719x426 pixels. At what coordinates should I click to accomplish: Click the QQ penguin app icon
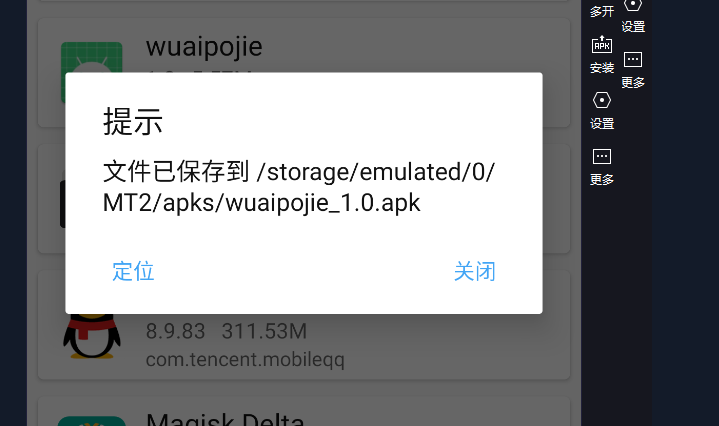pos(92,336)
